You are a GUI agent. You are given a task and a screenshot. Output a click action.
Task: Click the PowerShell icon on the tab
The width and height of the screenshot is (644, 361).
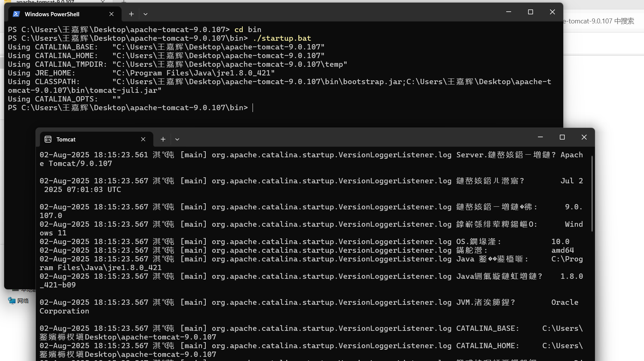click(16, 14)
